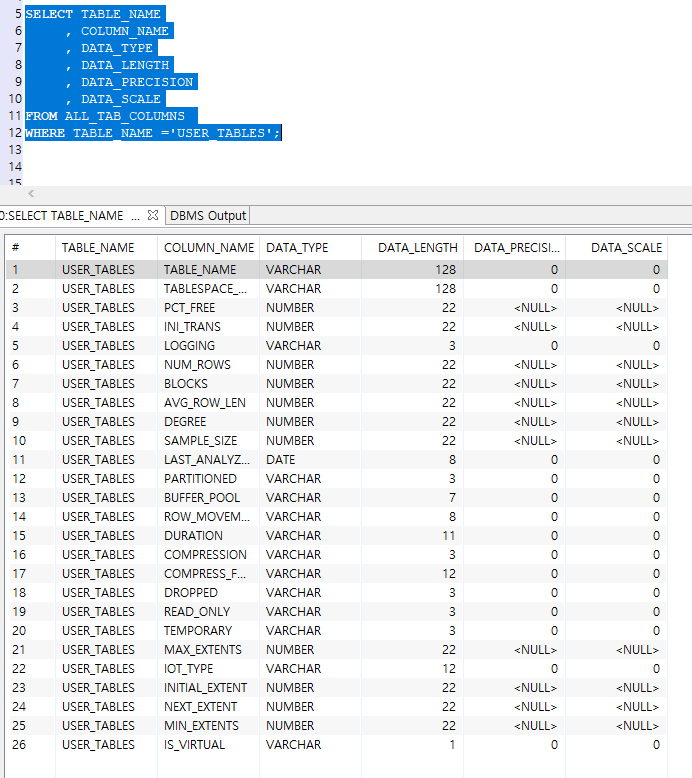Select the LAST_ANALYZ... cell
Image resolution: width=692 pixels, height=778 pixels.
(x=207, y=460)
